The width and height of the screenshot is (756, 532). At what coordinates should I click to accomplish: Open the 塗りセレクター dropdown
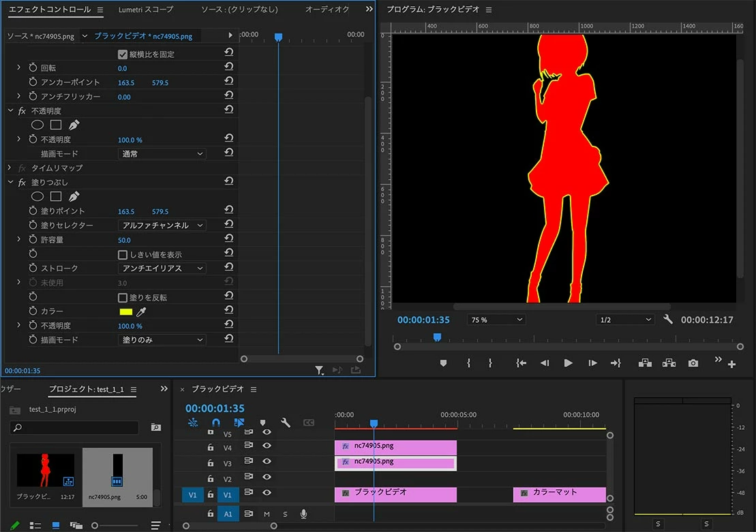(x=162, y=225)
